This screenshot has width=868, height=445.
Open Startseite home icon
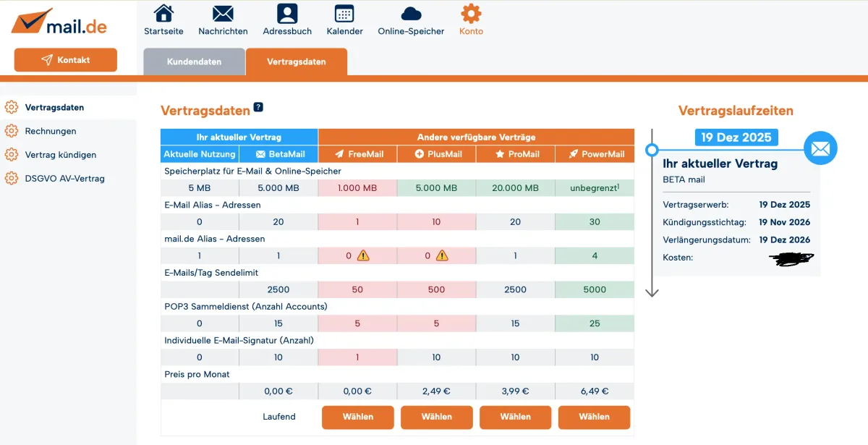click(x=164, y=13)
